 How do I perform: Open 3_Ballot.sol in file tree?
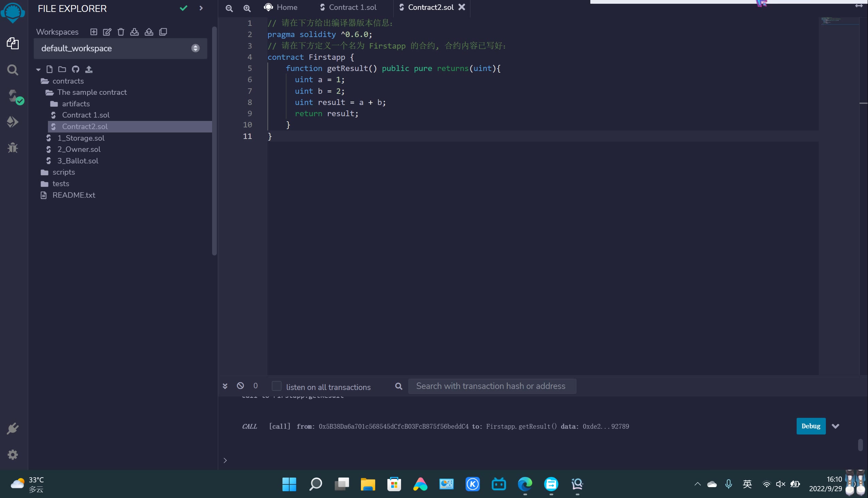point(78,161)
